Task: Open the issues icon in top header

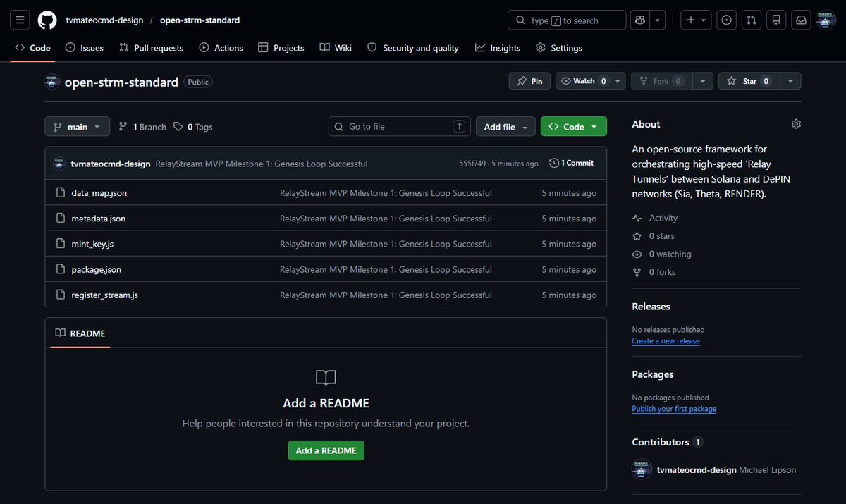Action: pos(727,20)
